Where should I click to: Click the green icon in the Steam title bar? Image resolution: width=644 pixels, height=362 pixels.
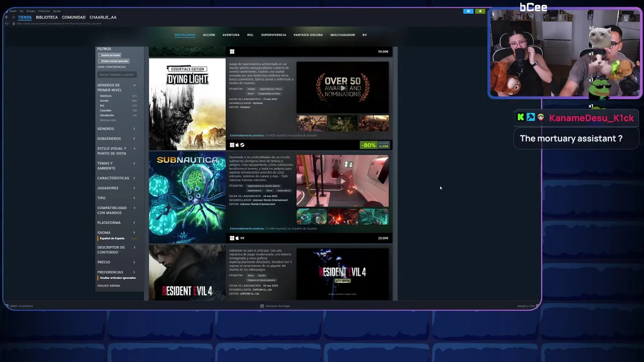[x=480, y=11]
